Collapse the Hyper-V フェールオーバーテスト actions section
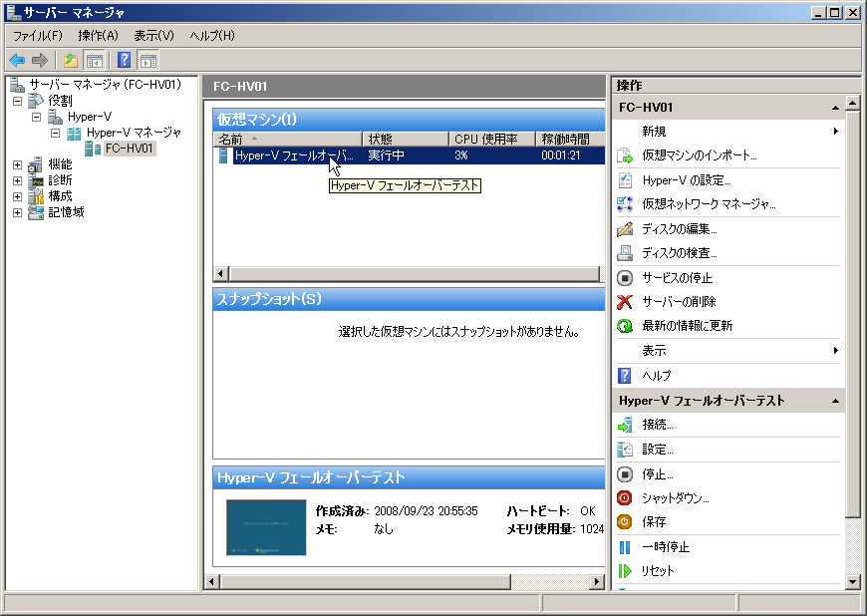Viewport: 867px width, 616px height. coord(835,401)
